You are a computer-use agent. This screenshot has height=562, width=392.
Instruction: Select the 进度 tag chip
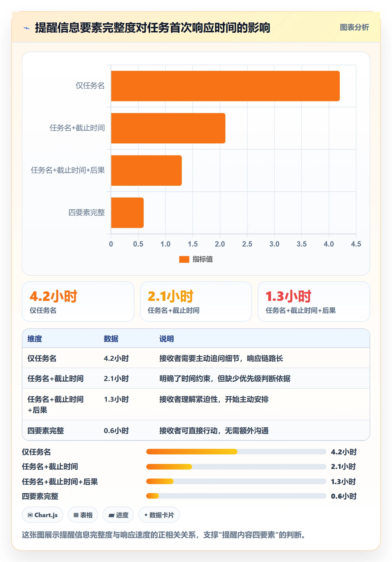[118, 515]
